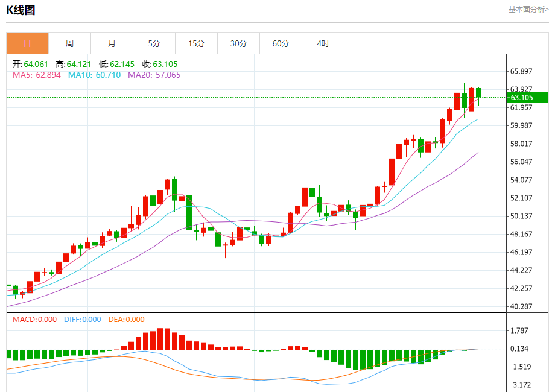
Task: Select the 日 daily chart tab
Action: tap(27, 43)
